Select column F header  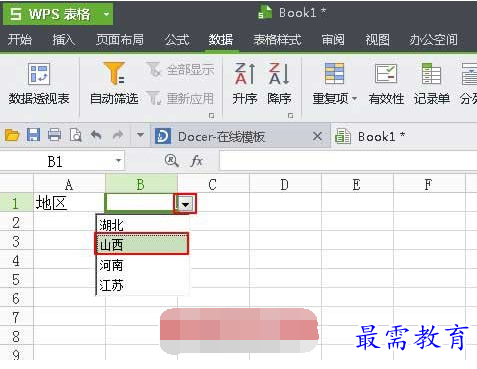429,184
